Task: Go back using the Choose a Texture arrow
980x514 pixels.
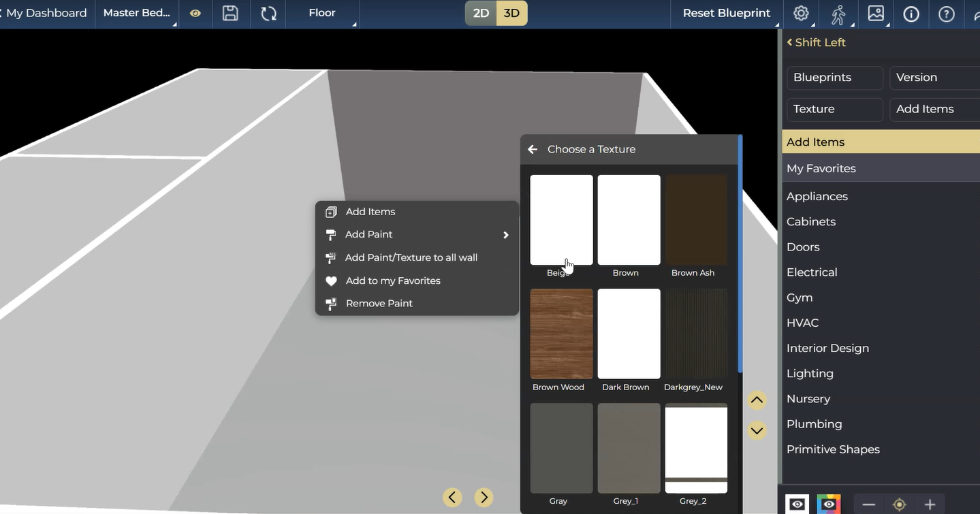Action: click(x=533, y=149)
